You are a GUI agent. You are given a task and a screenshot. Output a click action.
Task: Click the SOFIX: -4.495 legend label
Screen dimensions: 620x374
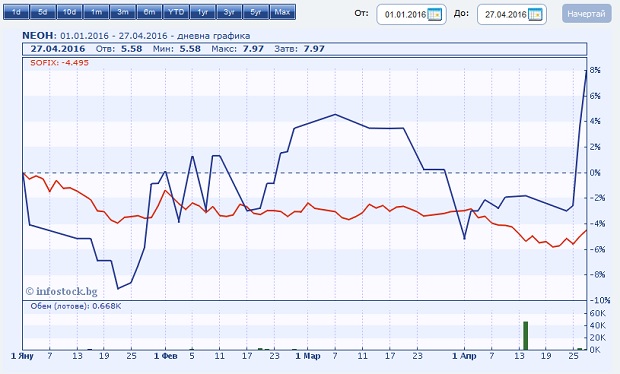[x=59, y=63]
